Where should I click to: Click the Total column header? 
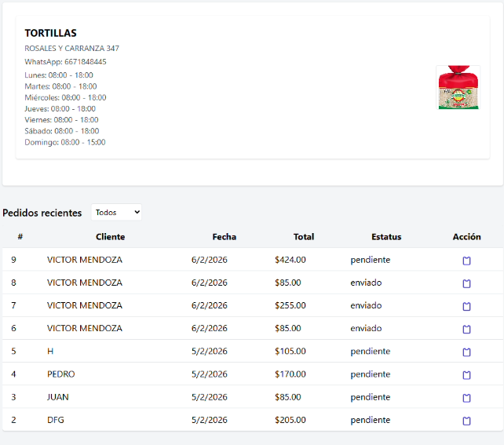coord(303,236)
